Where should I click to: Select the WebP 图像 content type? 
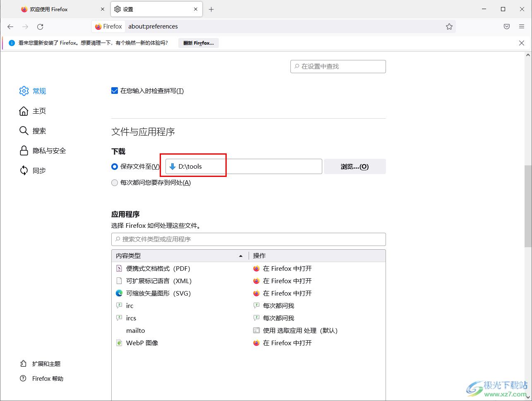[142, 343]
